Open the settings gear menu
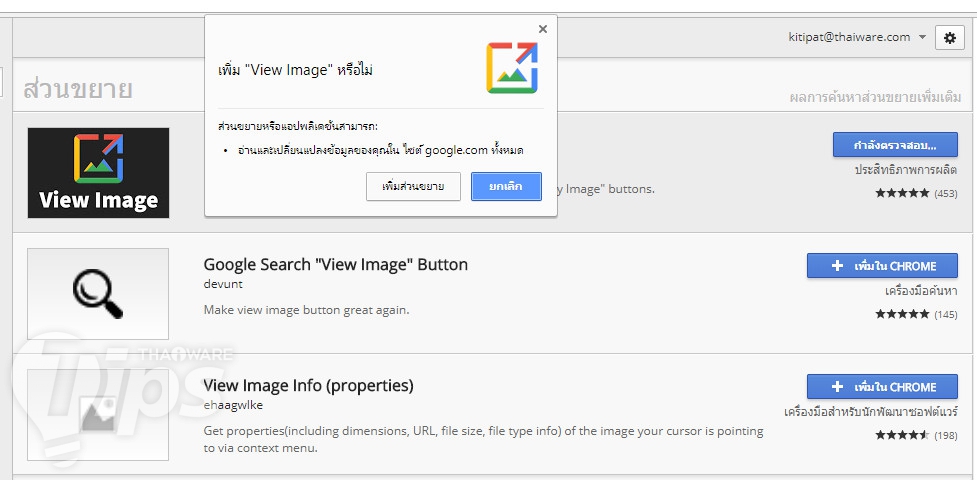Screen dimensions: 977x480 point(949,38)
